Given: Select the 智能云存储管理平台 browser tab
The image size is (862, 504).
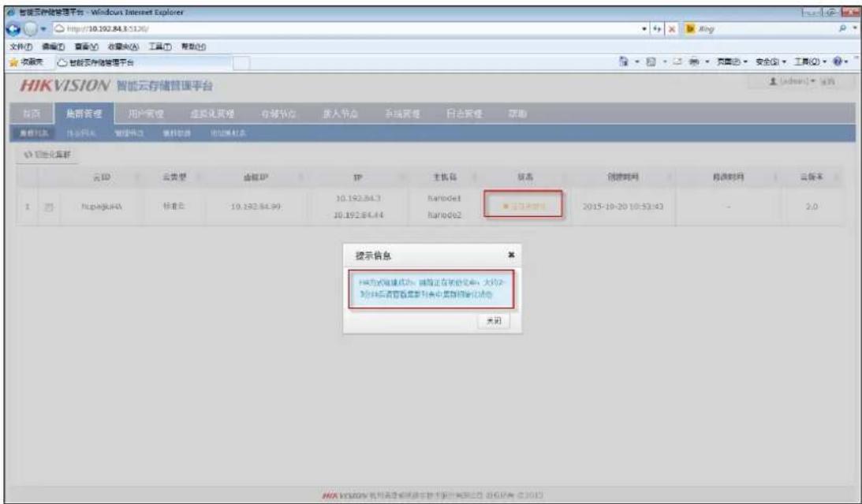Looking at the screenshot, I should tap(142, 62).
